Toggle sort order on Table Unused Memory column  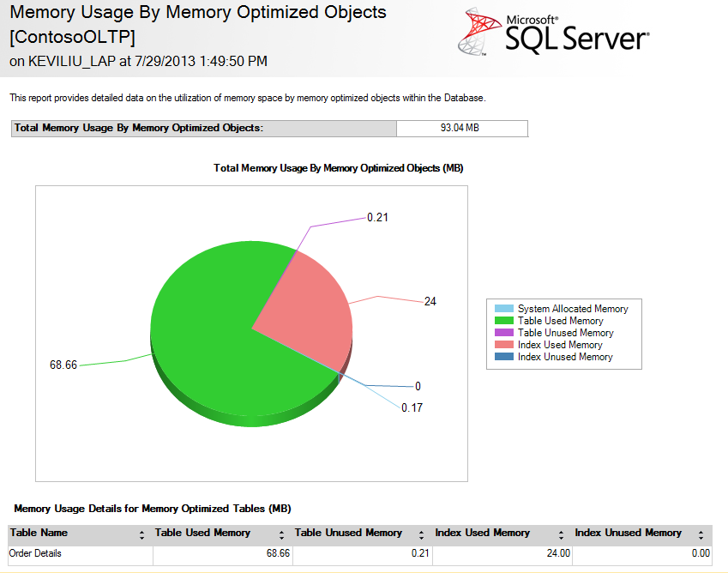[420, 533]
